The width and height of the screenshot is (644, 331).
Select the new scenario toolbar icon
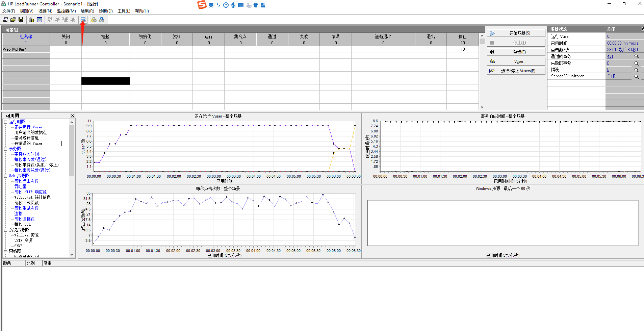click(x=5, y=19)
